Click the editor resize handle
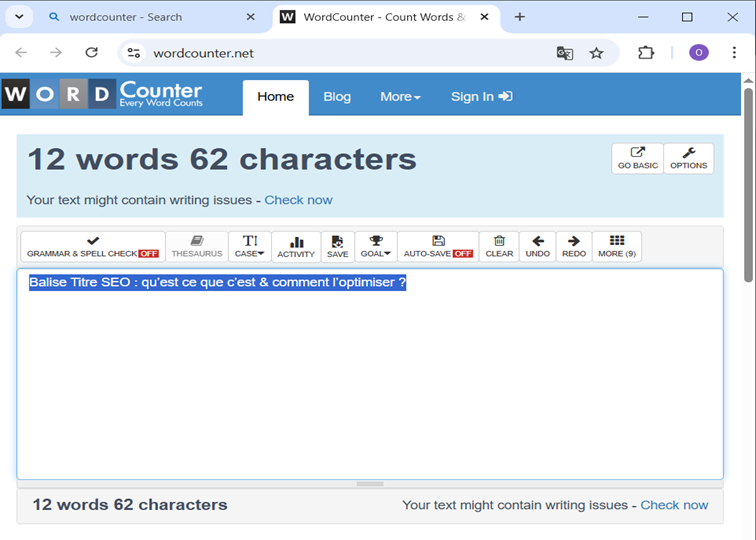This screenshot has height=540, width=756. (x=370, y=484)
